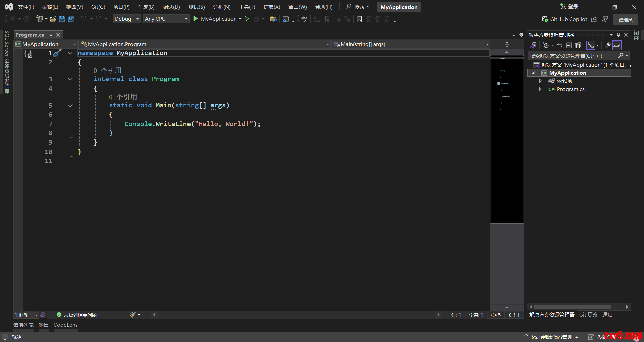Toggle the preview selected items button
The width and height of the screenshot is (644, 342).
[x=617, y=45]
